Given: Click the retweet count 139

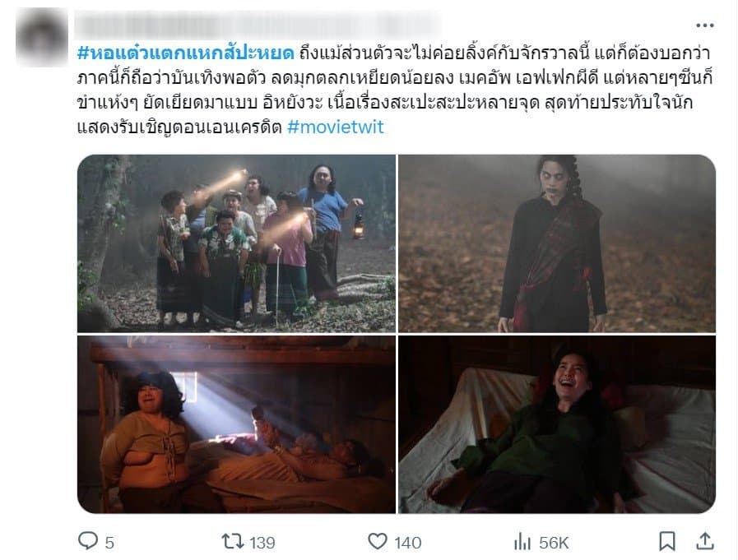Looking at the screenshot, I should (262, 543).
